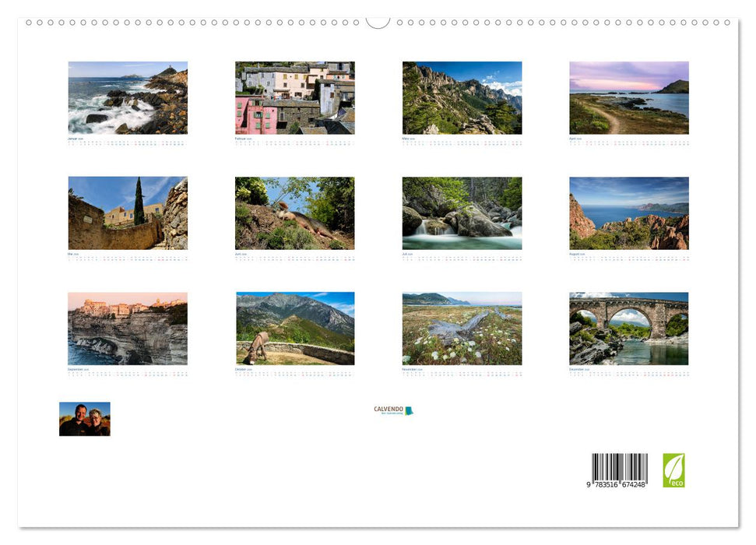Open the February colorful village houses photo
The width and height of the screenshot is (756, 545).
295,97
